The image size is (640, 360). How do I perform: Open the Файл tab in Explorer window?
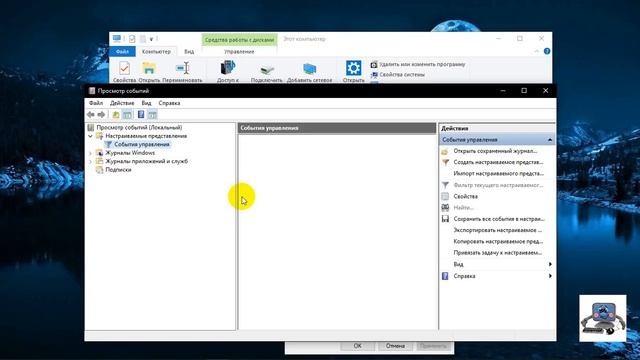point(122,52)
